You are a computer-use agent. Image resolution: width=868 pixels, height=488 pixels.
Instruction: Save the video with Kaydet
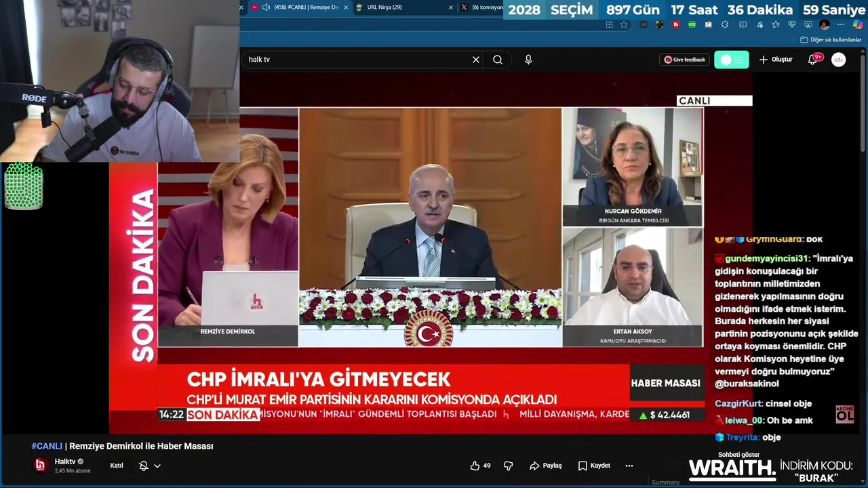(594, 466)
